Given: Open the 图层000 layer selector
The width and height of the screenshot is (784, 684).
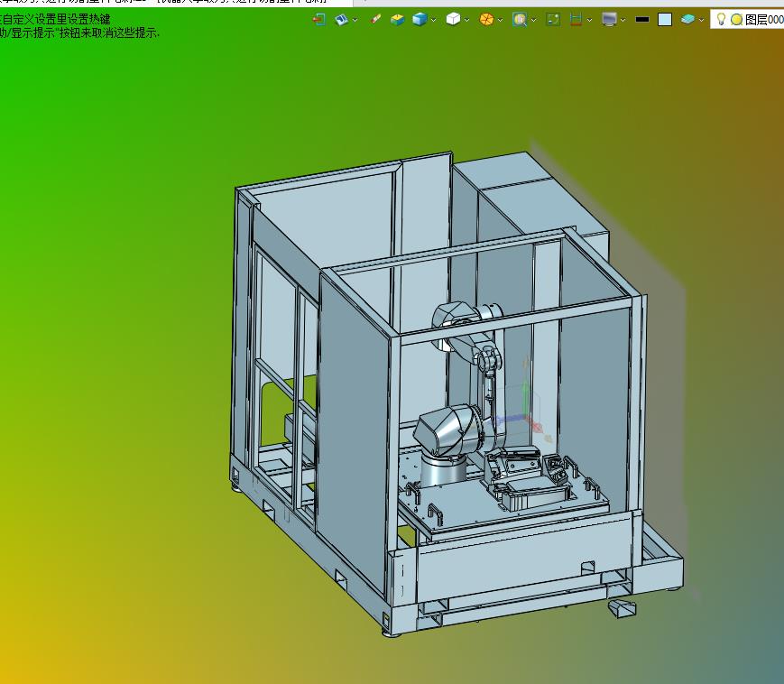Looking at the screenshot, I should point(763,19).
